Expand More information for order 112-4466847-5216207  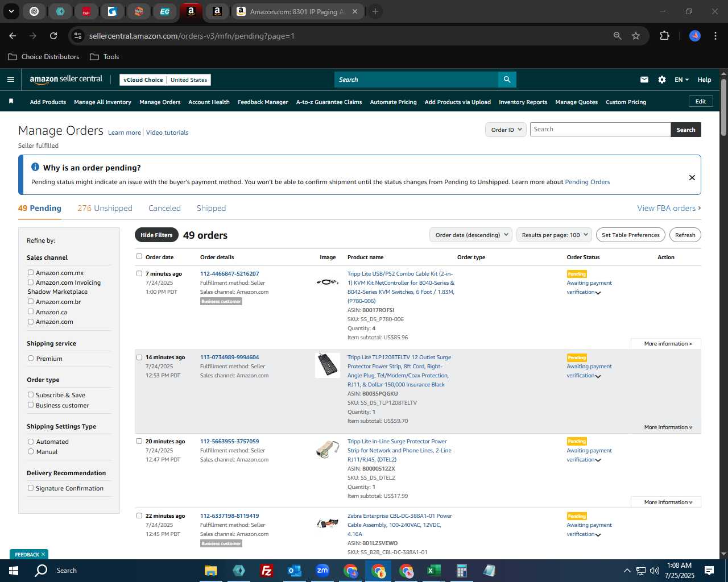[x=666, y=344]
